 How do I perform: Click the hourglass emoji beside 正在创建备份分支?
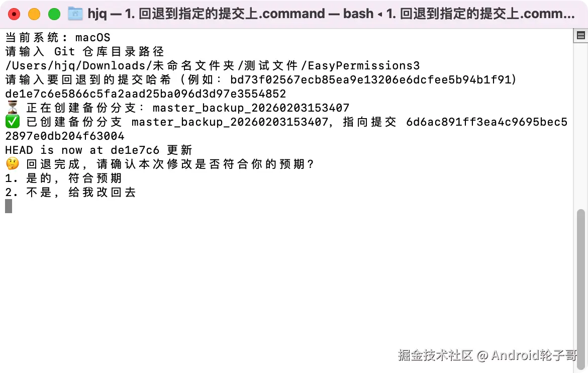coord(13,108)
